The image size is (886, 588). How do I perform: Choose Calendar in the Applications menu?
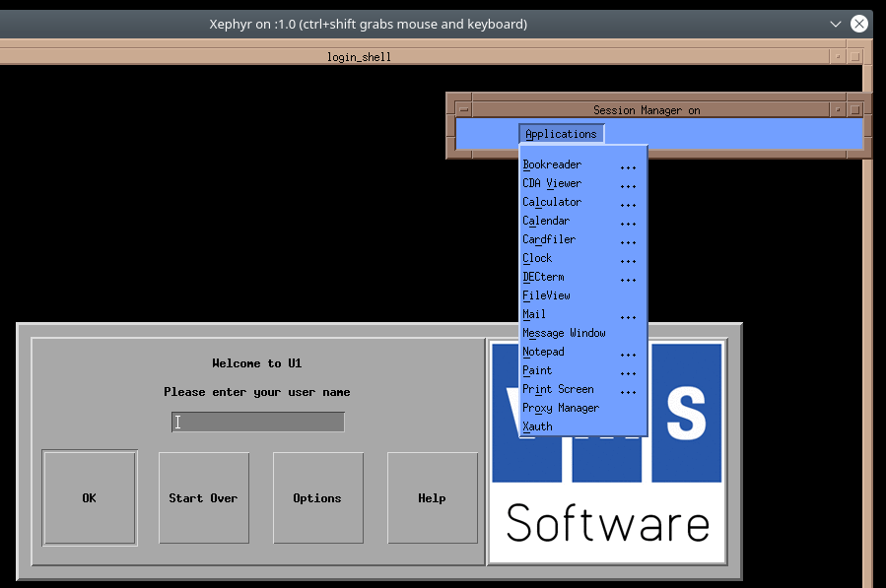coord(546,221)
